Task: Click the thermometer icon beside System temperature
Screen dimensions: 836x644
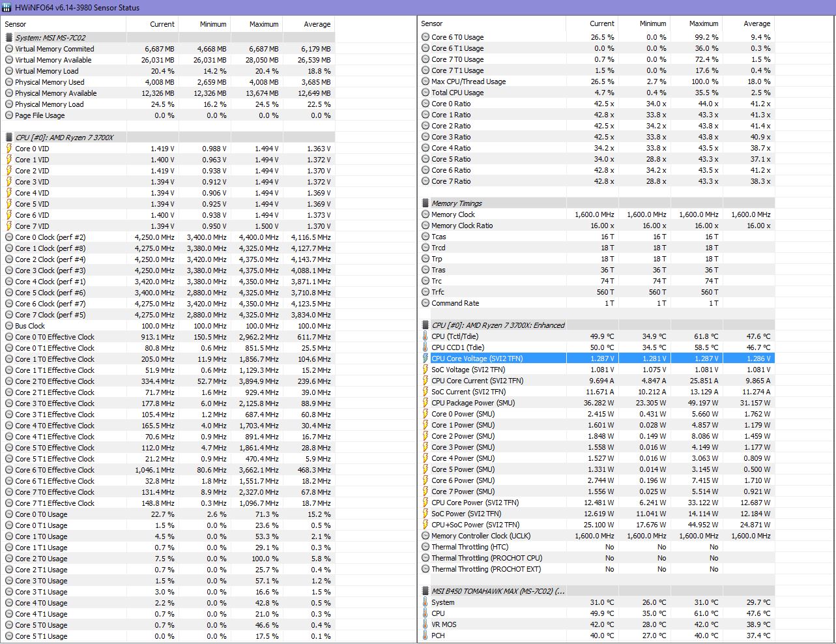Action: point(425,602)
